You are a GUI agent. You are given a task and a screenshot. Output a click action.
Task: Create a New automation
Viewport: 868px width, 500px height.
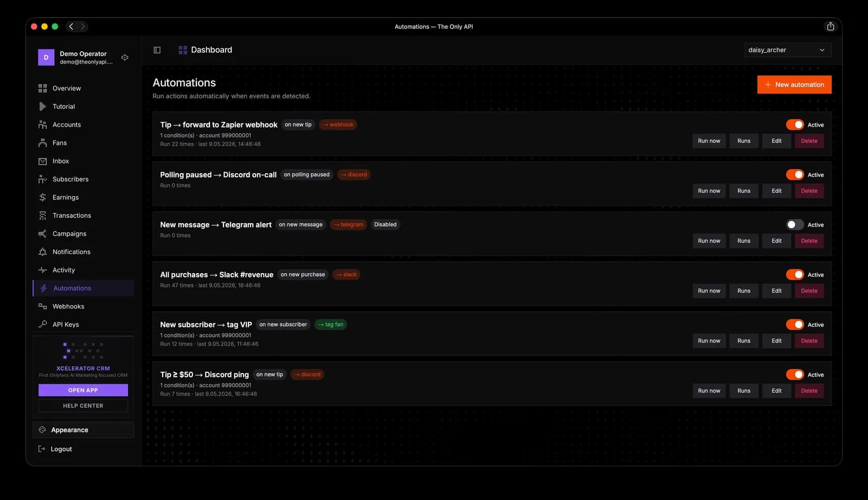(794, 85)
